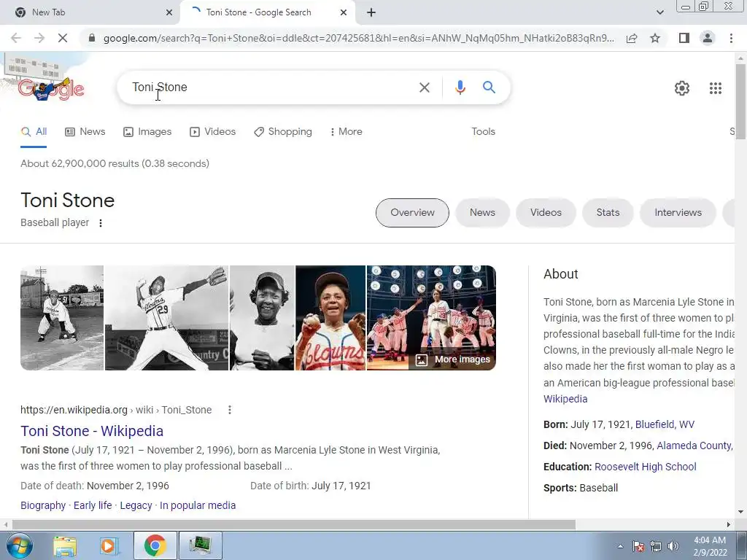Open search Tools
The width and height of the screenshot is (747, 560).
483,132
